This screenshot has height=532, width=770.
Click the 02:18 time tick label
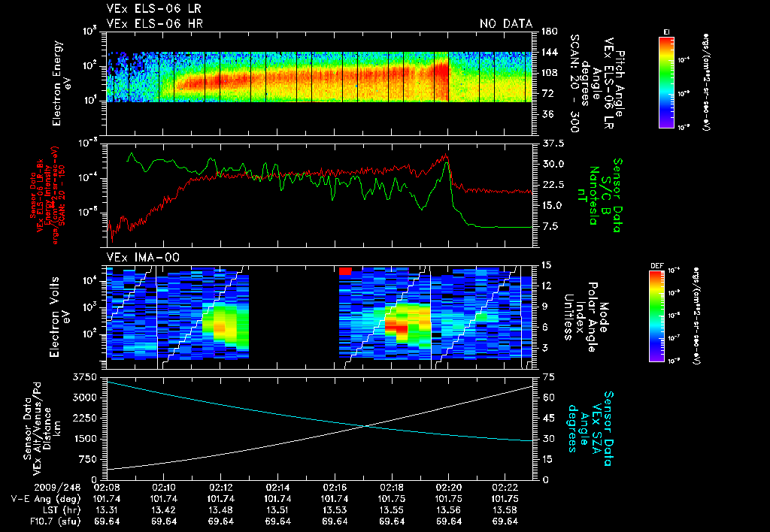click(391, 488)
